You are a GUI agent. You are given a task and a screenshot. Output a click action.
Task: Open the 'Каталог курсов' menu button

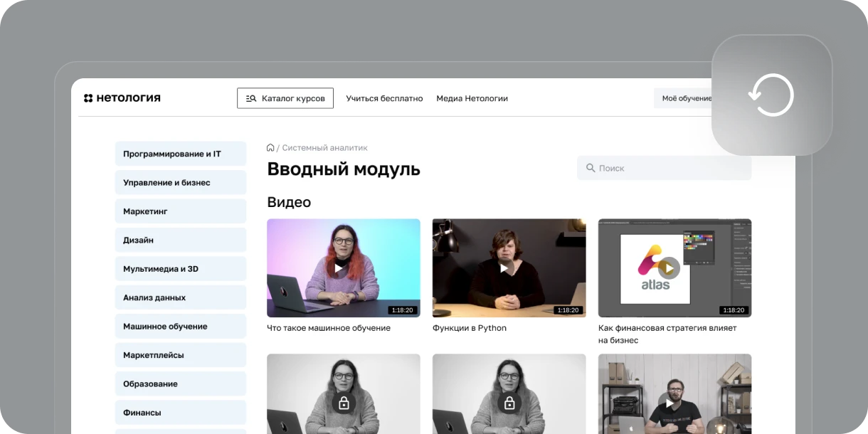[285, 98]
